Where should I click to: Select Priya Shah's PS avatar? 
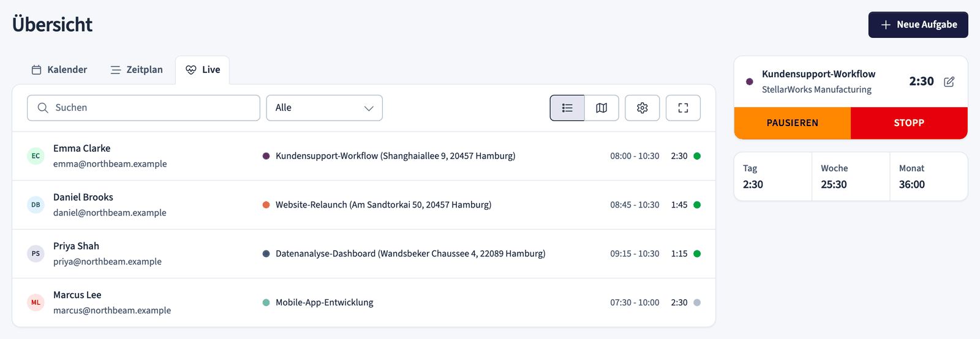pos(36,254)
